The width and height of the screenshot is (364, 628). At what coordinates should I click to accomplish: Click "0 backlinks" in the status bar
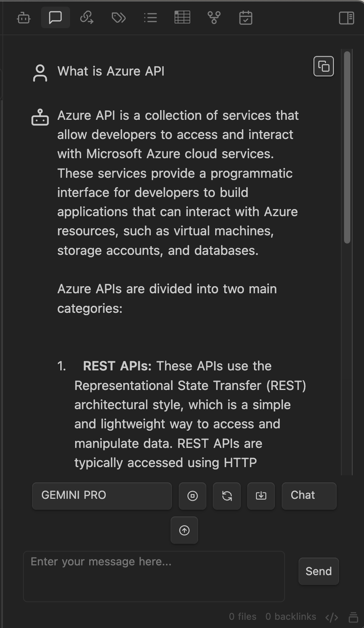pyautogui.click(x=290, y=617)
